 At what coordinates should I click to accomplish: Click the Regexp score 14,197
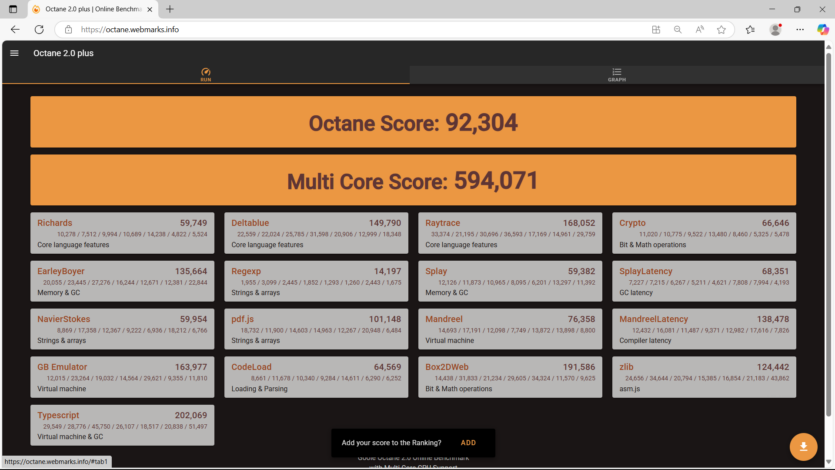[387, 271]
